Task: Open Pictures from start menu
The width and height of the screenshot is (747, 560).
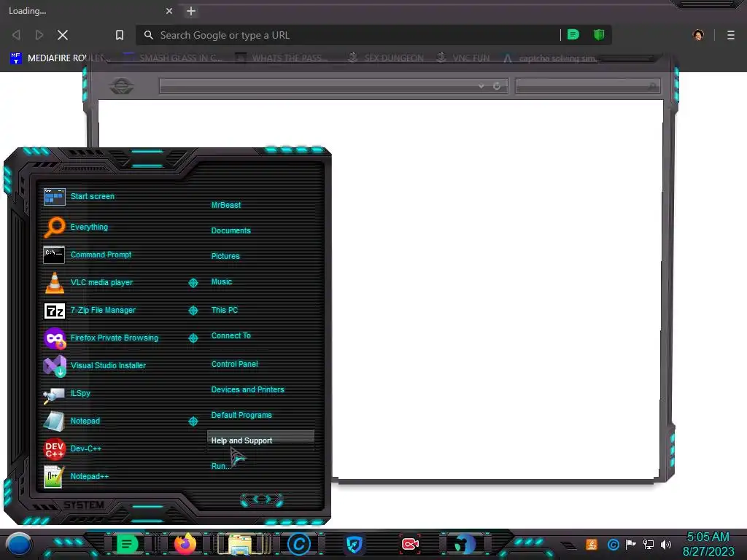Action: click(225, 256)
